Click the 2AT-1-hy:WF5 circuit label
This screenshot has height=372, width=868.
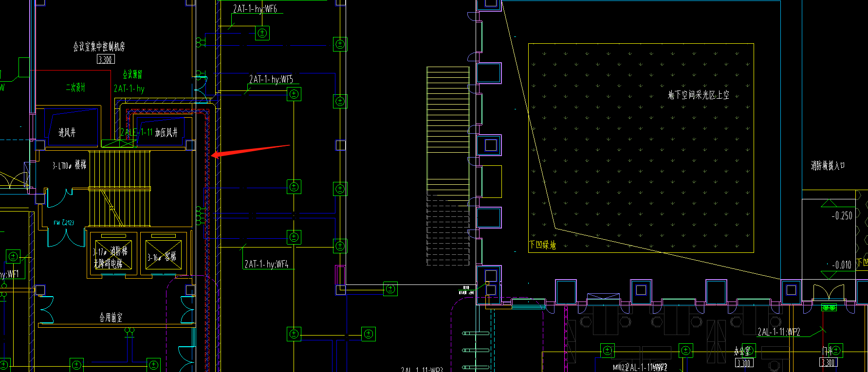click(x=271, y=79)
